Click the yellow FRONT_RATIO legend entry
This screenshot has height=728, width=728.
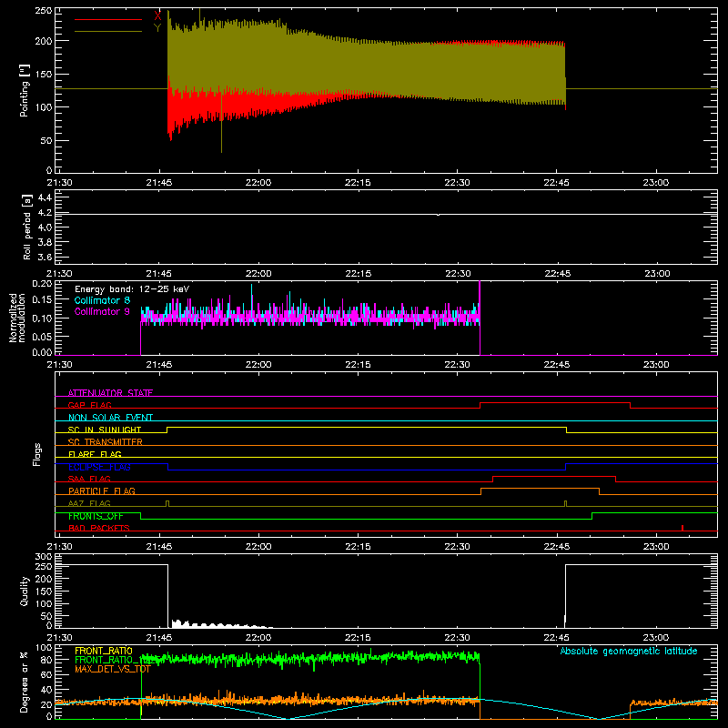click(104, 651)
